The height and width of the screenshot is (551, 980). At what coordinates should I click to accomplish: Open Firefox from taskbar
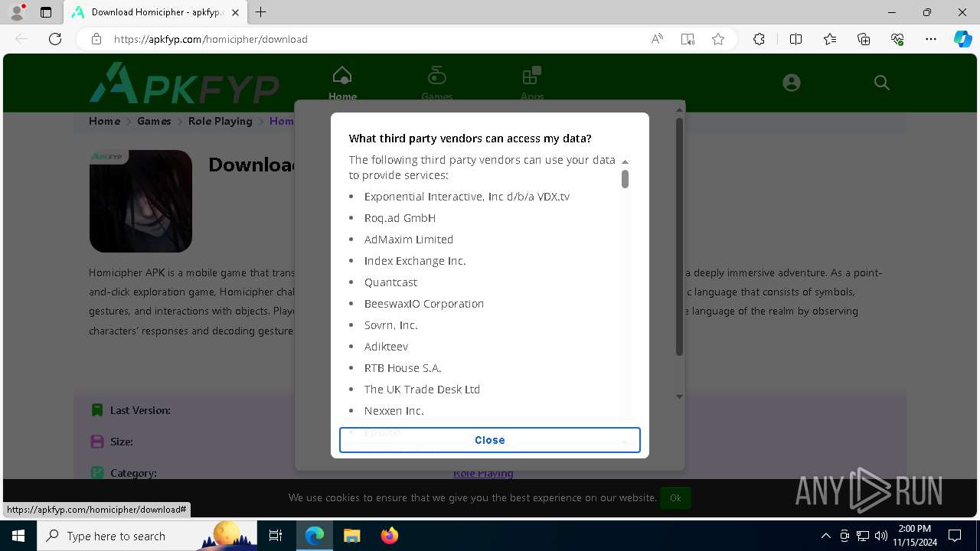pyautogui.click(x=389, y=536)
